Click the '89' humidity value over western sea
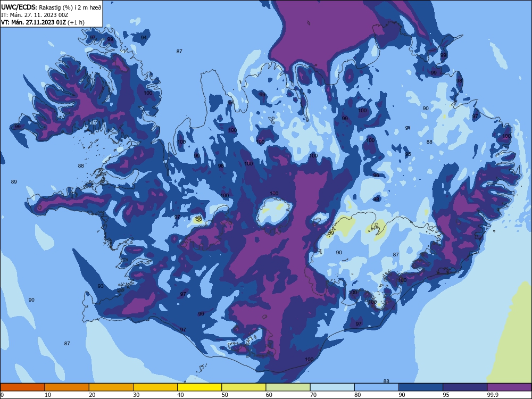The height and width of the screenshot is (399, 532). (x=14, y=182)
